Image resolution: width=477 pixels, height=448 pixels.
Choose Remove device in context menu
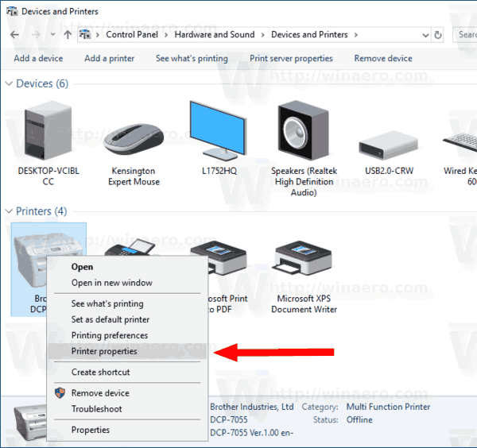point(127,393)
